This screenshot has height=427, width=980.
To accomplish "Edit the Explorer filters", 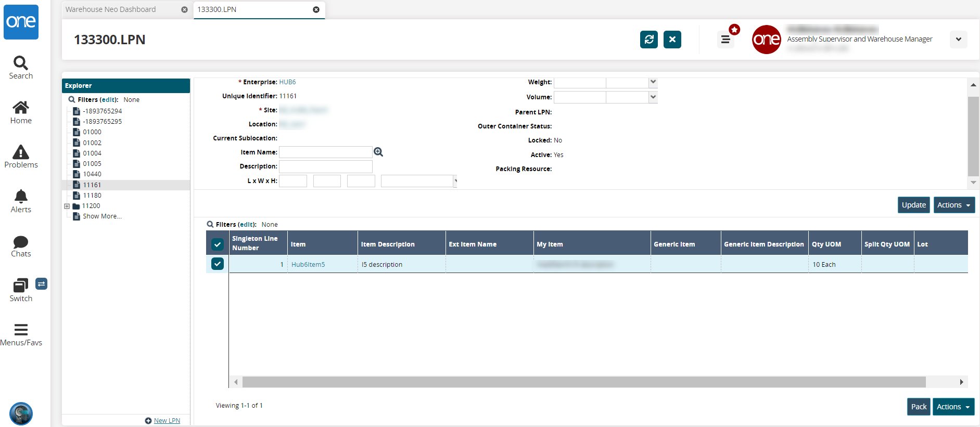I will pos(109,99).
